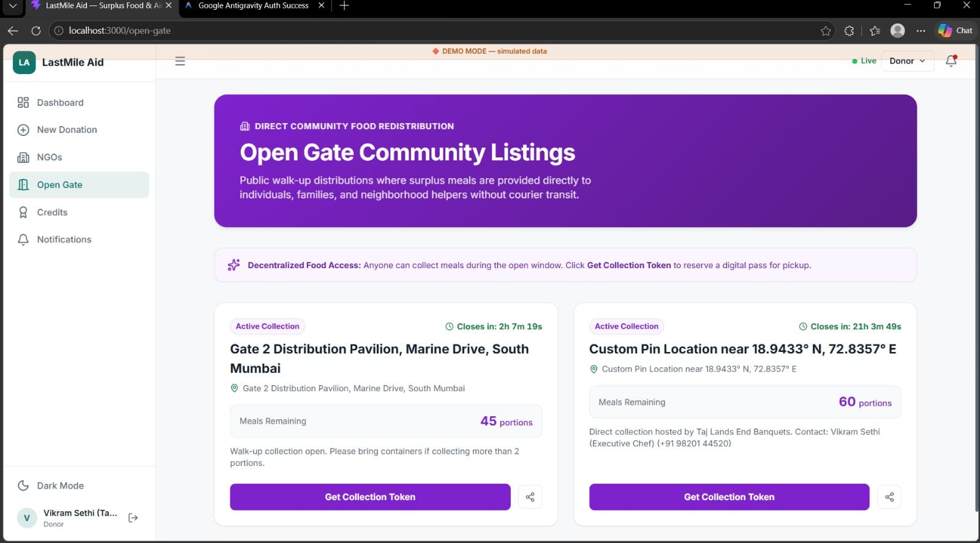The image size is (980, 543).
Task: Select Open Gate sidebar item
Action: pyautogui.click(x=79, y=185)
